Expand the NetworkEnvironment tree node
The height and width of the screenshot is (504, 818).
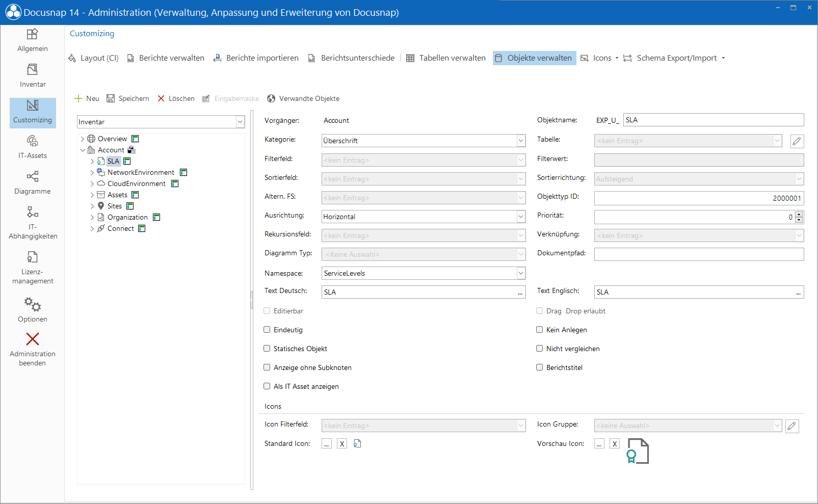point(92,172)
